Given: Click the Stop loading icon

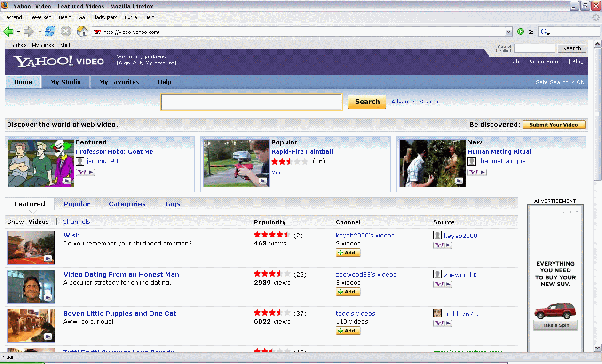Looking at the screenshot, I should [66, 32].
